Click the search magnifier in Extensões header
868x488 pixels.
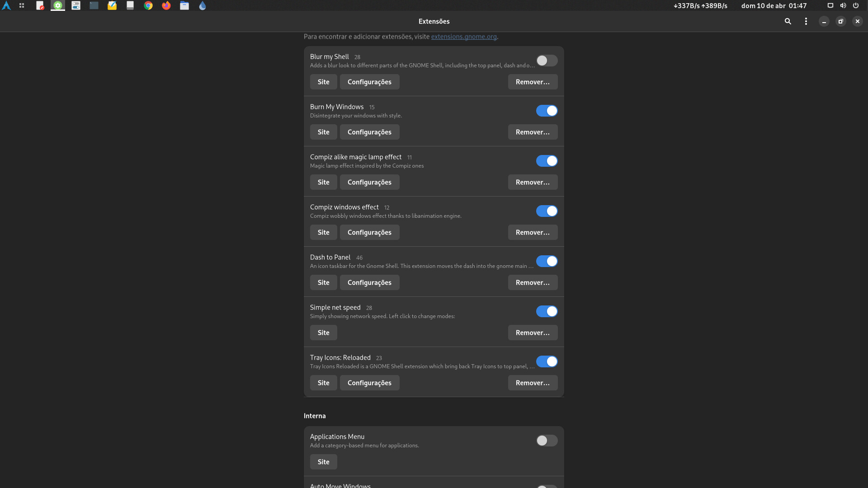788,21
